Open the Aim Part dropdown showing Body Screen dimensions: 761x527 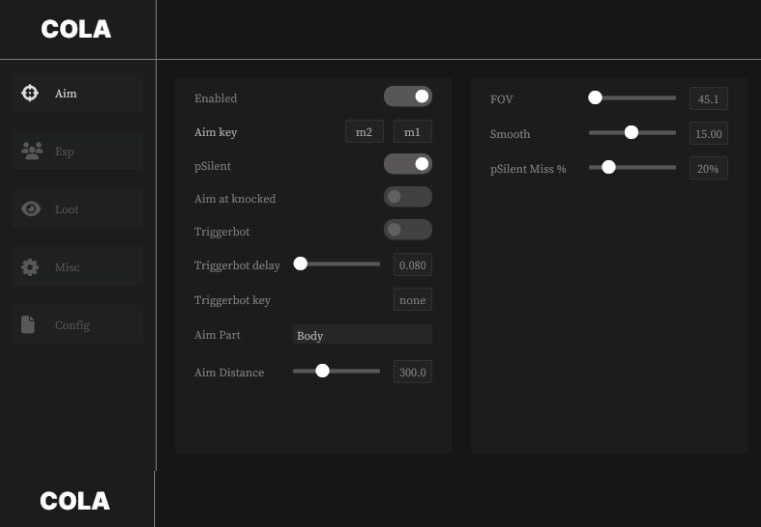coord(362,335)
